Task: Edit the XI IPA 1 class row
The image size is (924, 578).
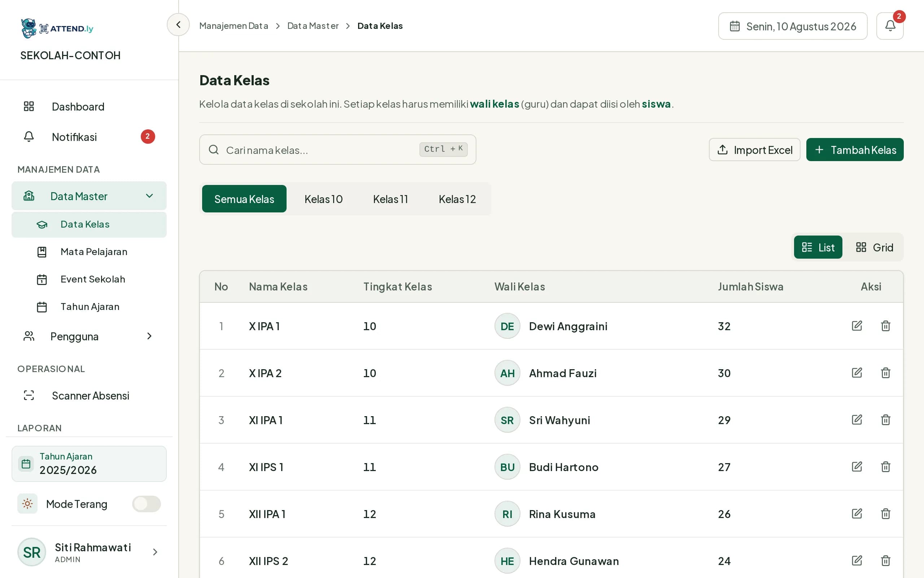Action: [x=857, y=420]
